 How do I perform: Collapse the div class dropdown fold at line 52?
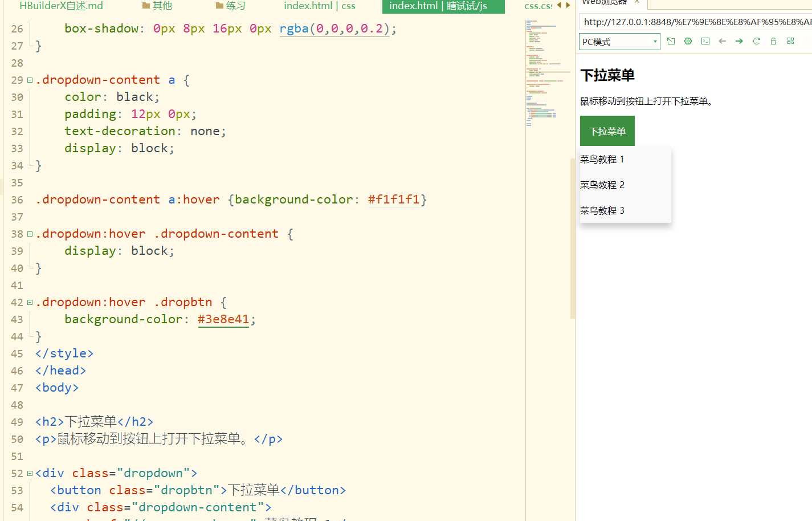point(30,473)
